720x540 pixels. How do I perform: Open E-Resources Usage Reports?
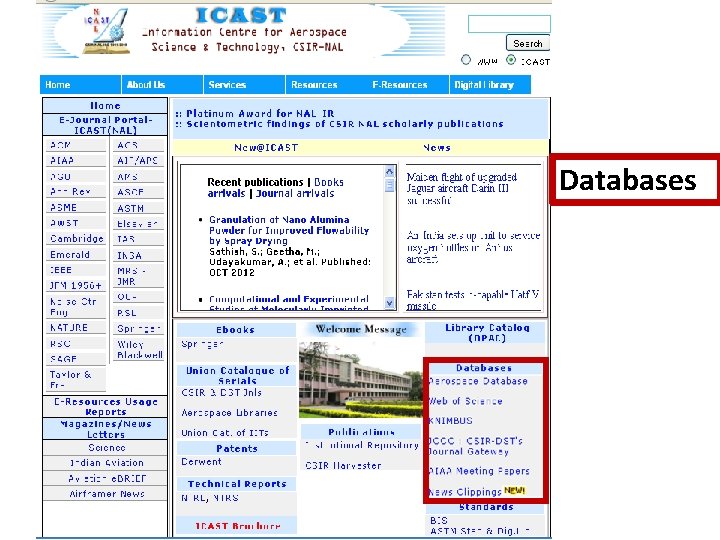(106, 407)
